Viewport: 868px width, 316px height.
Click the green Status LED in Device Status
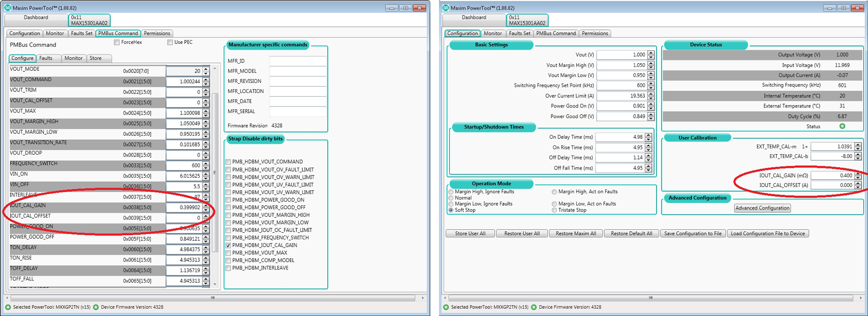842,126
